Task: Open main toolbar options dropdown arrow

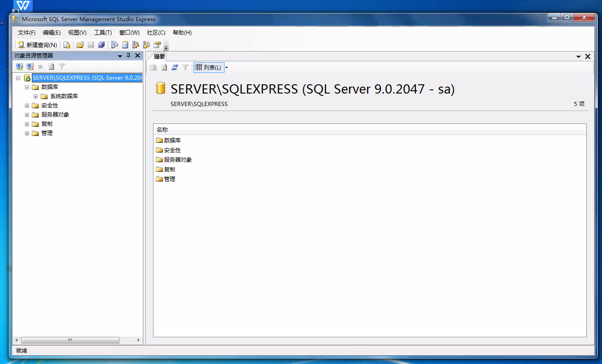Action: point(166,48)
